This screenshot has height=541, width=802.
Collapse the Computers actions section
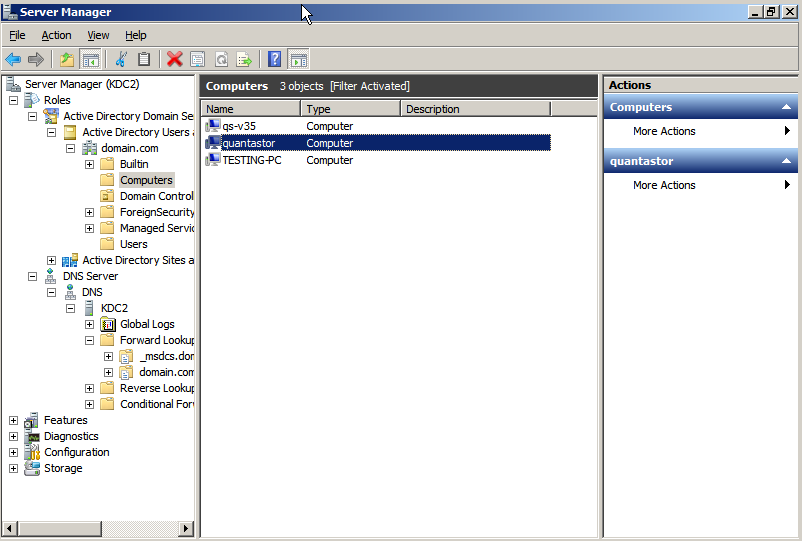[787, 107]
